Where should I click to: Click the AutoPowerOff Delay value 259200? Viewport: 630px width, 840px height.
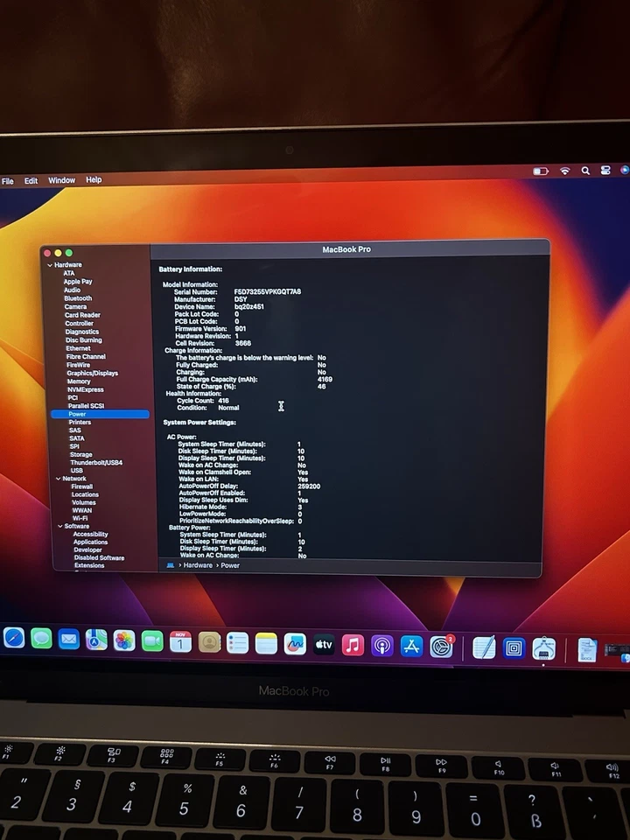point(309,486)
